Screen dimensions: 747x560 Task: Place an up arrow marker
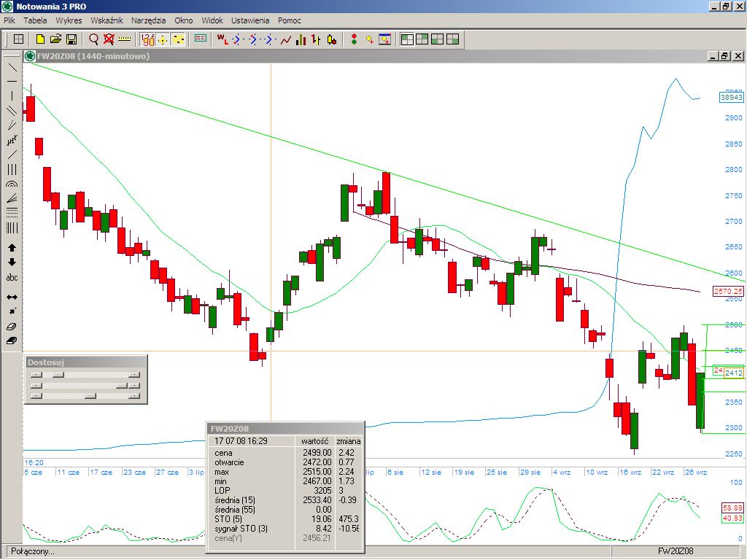click(x=12, y=248)
